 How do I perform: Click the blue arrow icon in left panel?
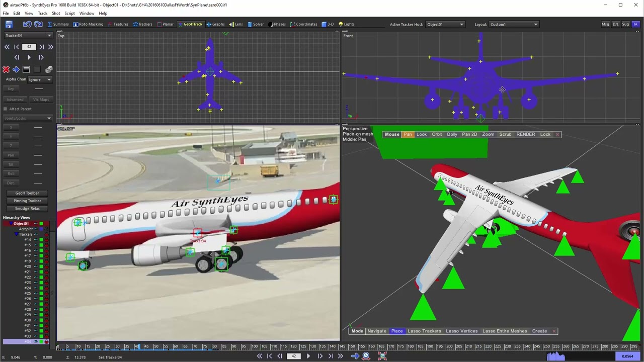(16, 69)
